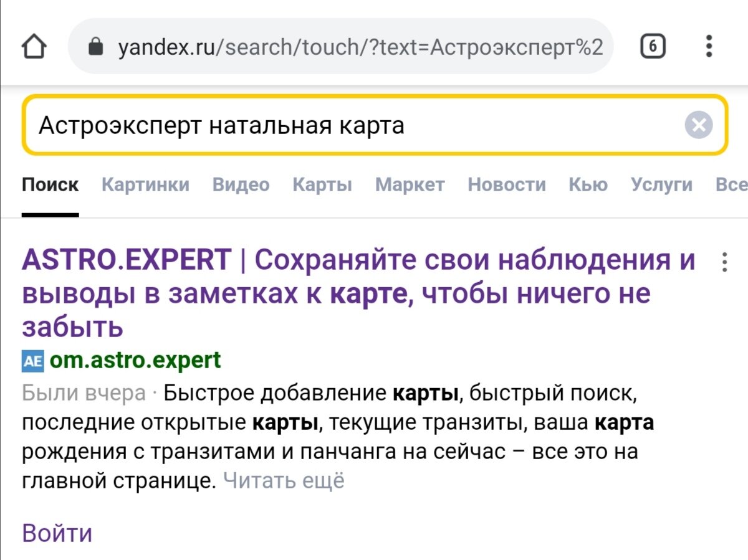Open the Кью tab
This screenshot has width=748, height=560.
[x=588, y=185]
